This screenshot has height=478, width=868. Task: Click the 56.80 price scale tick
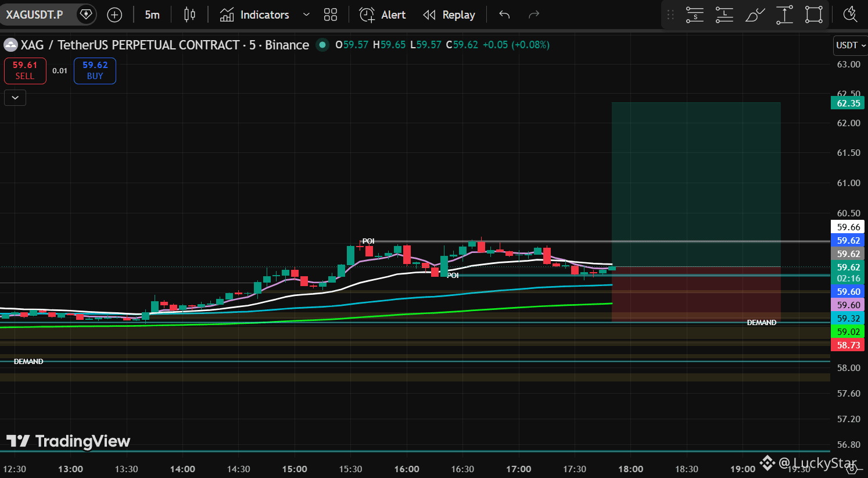click(848, 445)
